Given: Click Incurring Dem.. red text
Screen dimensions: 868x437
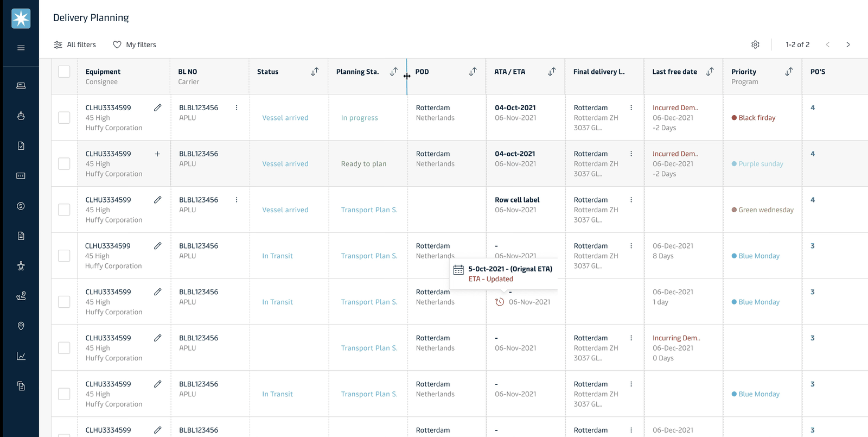Looking at the screenshot, I should pyautogui.click(x=676, y=338).
